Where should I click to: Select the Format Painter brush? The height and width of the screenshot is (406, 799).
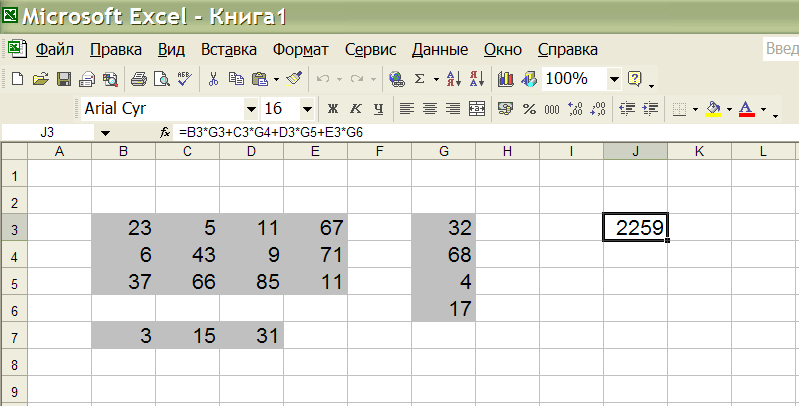(x=294, y=79)
